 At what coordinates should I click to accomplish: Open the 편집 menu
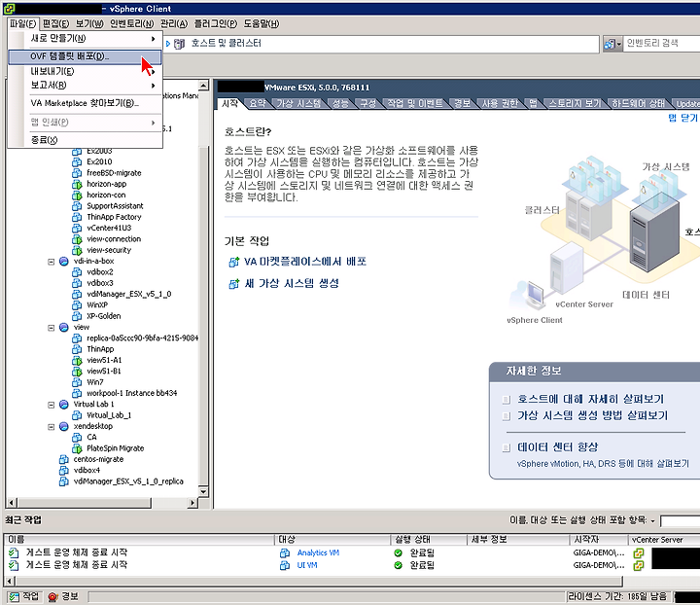[x=55, y=23]
